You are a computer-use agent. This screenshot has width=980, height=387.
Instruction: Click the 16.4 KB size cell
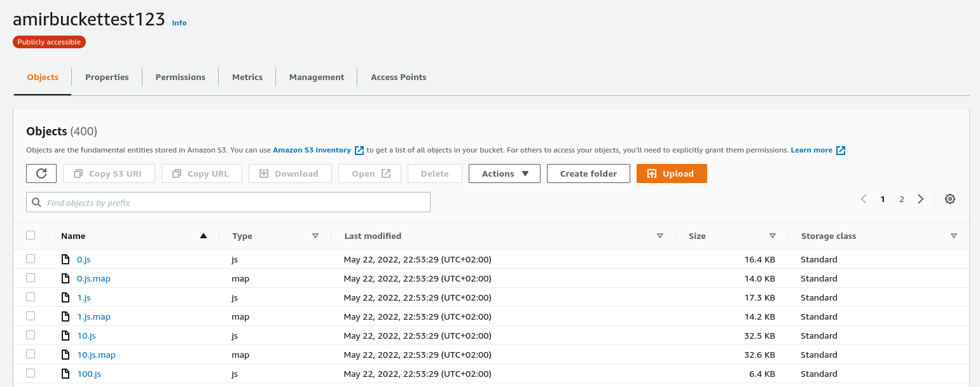point(760,259)
